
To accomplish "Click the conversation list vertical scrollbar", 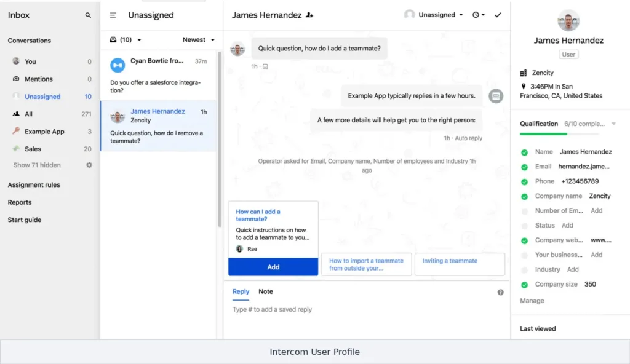I will coord(220,139).
